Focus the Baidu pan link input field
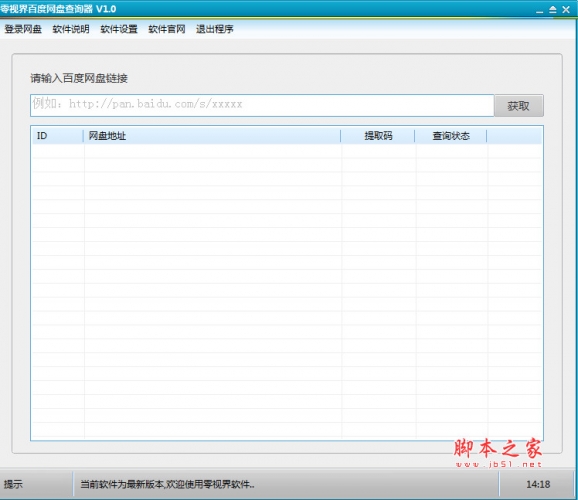This screenshot has width=578, height=500. [262, 105]
